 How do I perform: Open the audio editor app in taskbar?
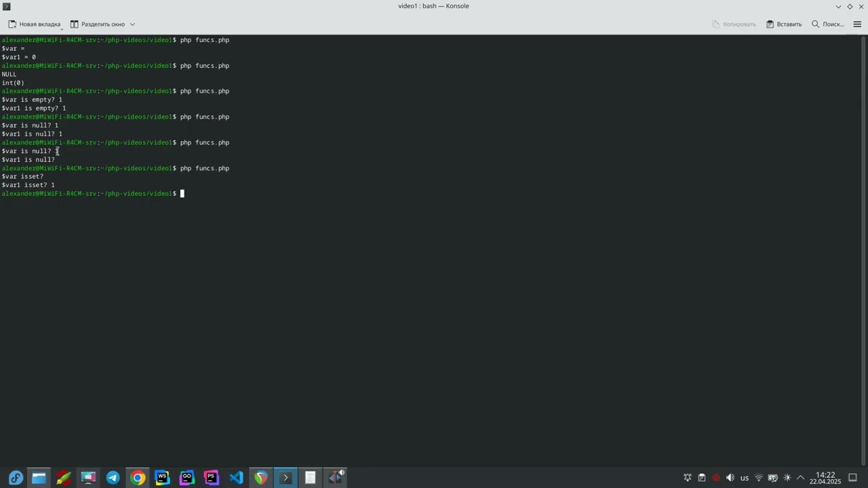coord(336,478)
